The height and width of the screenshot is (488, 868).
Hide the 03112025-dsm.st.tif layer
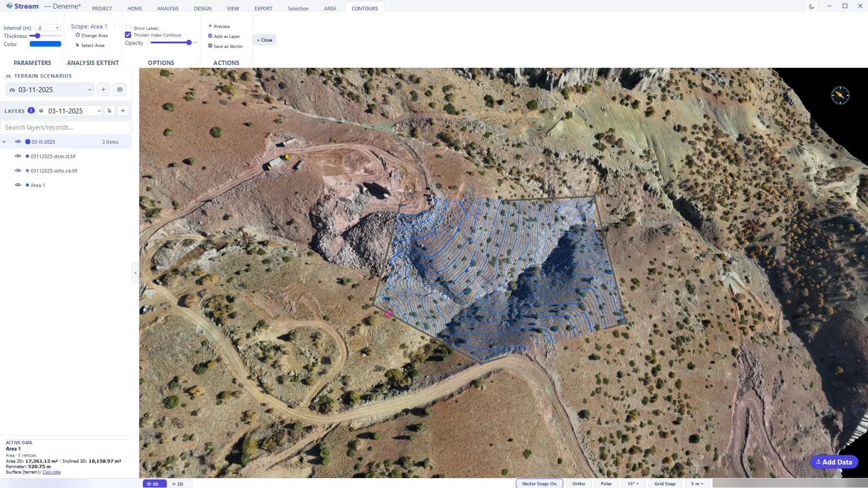coord(18,156)
